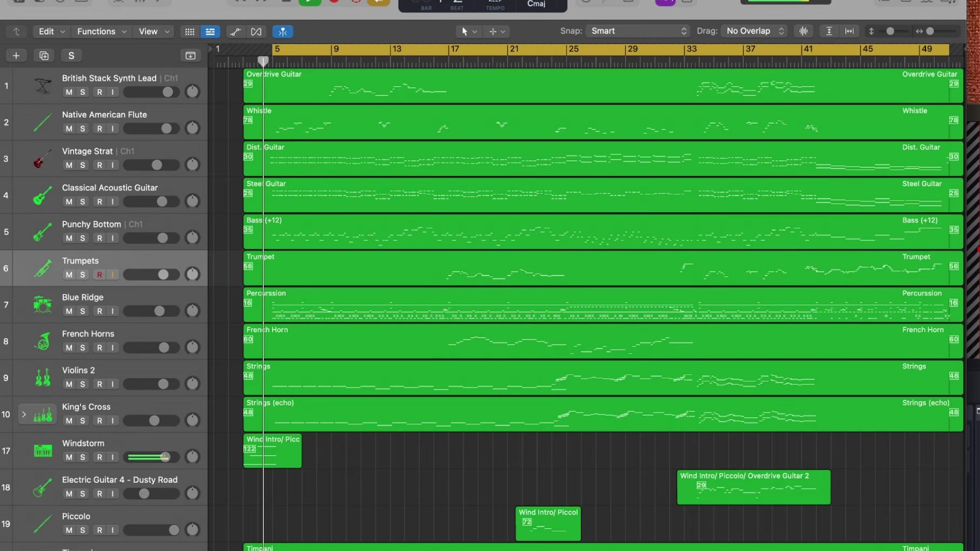Select the Violins 2 track name
980x551 pixels.
coord(79,370)
